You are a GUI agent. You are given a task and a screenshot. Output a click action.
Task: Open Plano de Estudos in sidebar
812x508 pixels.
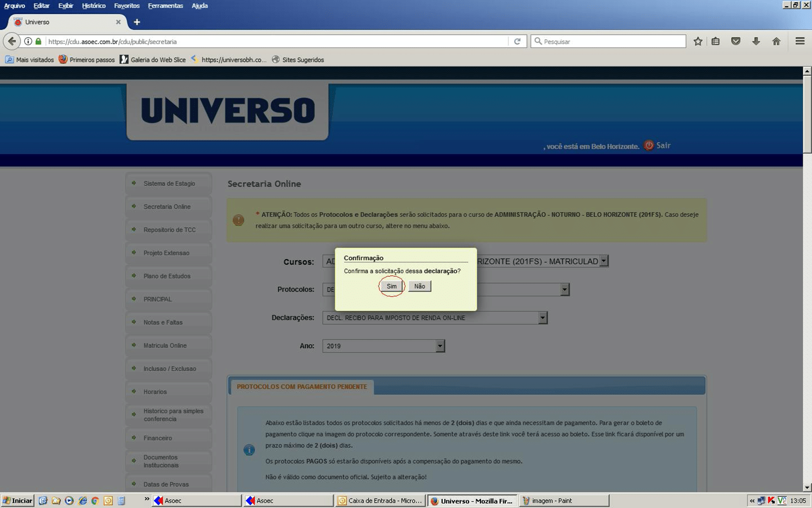click(169, 276)
